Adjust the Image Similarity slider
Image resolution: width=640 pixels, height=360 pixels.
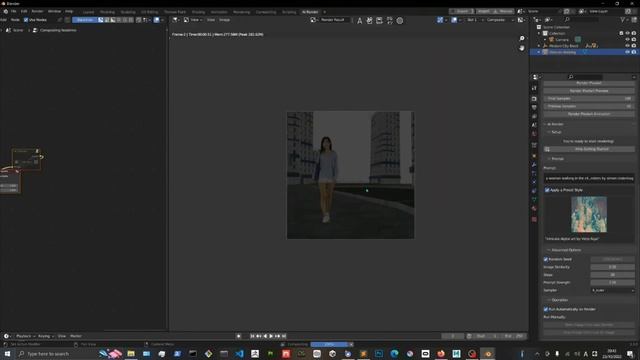(612, 267)
